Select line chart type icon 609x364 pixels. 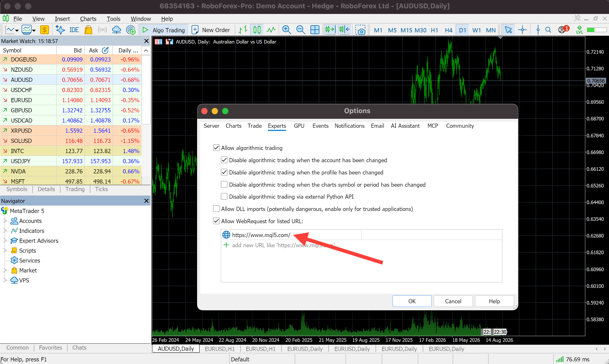[x=271, y=30]
